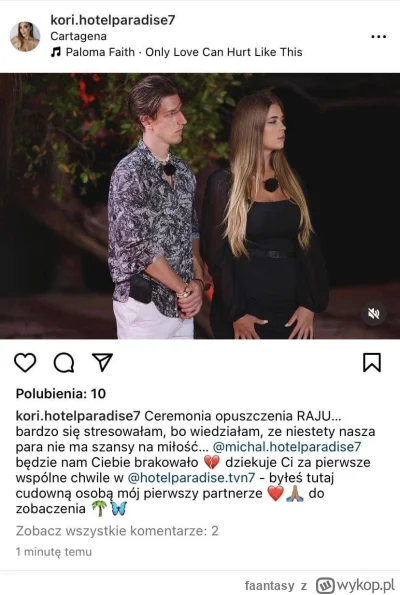The width and height of the screenshot is (400, 595).
Task: Save post with bookmark icon
Action: (372, 362)
